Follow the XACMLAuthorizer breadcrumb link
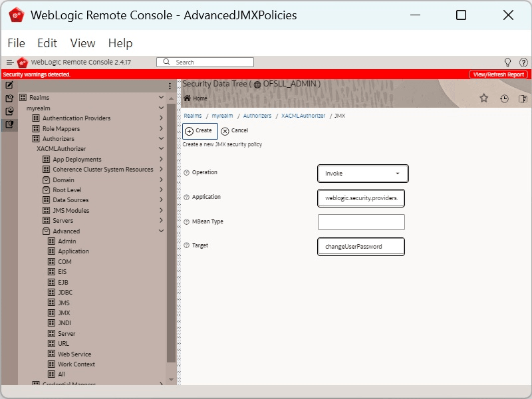 tap(303, 116)
